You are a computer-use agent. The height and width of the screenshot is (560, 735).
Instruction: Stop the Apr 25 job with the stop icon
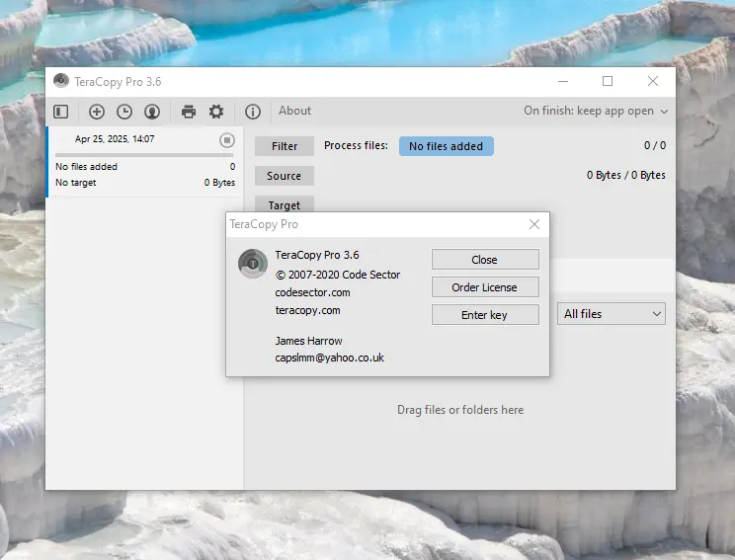[x=227, y=140]
